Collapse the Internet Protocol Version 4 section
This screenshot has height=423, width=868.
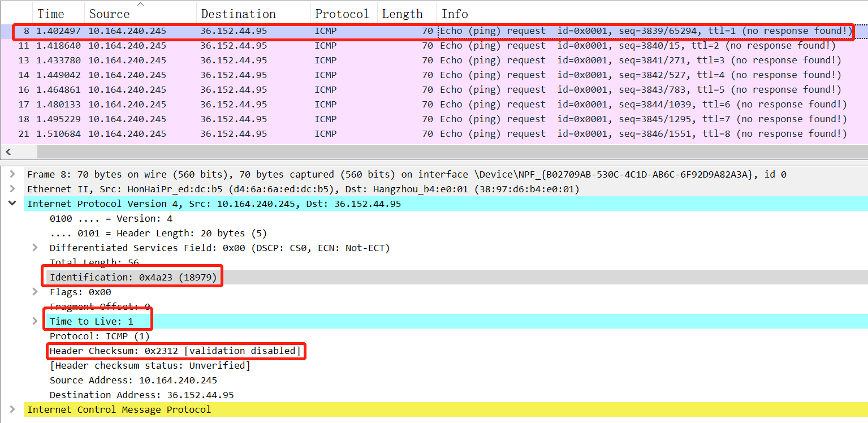12,204
